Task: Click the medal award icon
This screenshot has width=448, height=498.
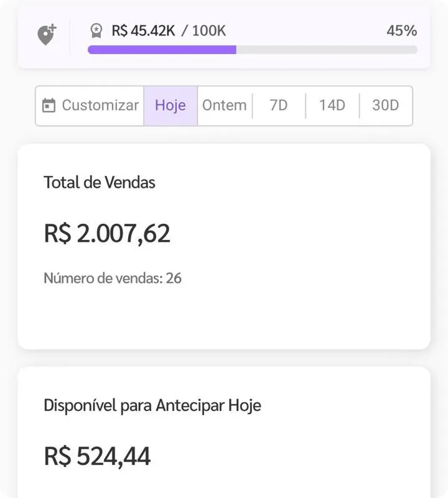Action: point(96,30)
